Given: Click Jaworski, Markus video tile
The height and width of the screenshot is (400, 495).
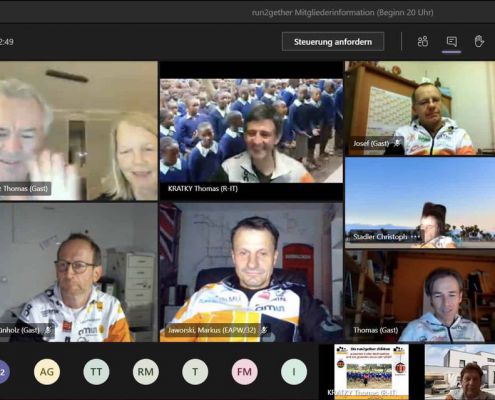Looking at the screenshot, I should coord(251,272).
